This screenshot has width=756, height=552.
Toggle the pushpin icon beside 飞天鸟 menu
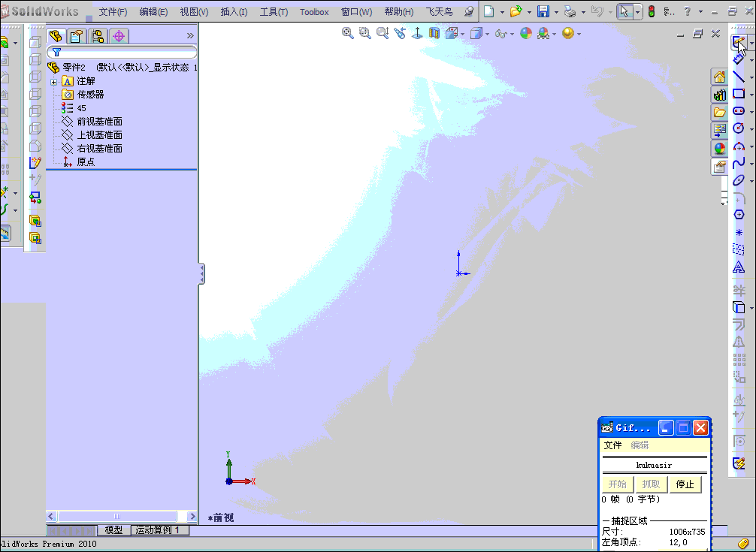point(469,11)
